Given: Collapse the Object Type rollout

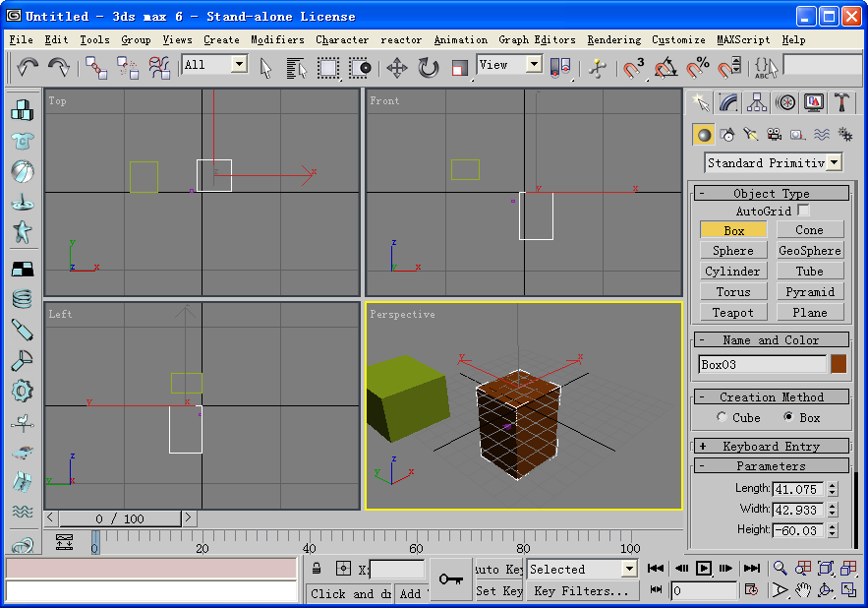Looking at the screenshot, I should [x=771, y=193].
